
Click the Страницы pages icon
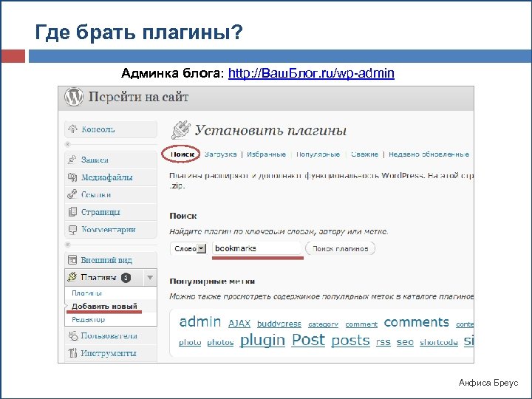pos(72,212)
